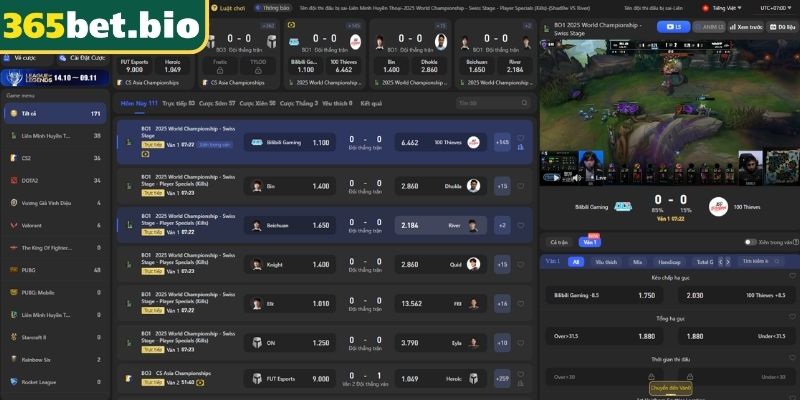Mute the live stream volume icon
The image size is (800, 400).
pyautogui.click(x=577, y=178)
